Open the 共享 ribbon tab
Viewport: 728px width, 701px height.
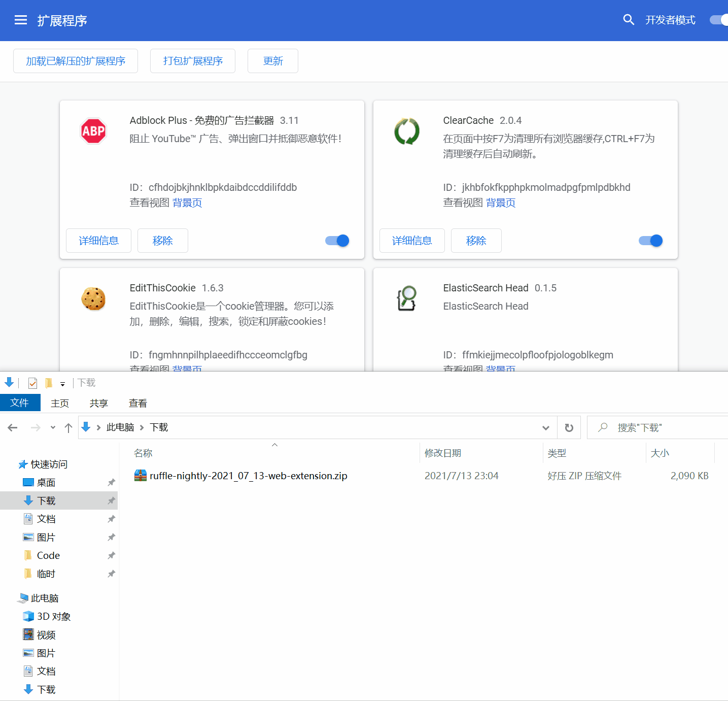click(x=99, y=403)
